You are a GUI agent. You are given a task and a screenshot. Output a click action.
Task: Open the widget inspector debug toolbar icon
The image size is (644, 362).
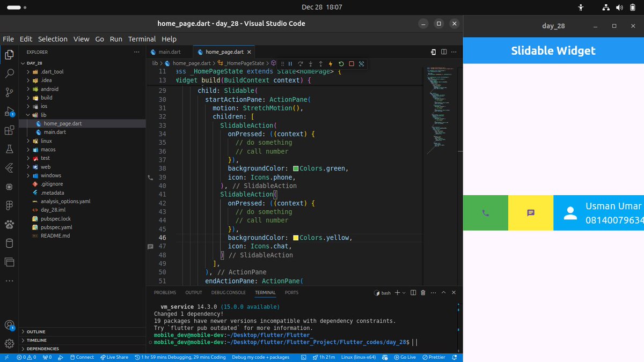362,63
